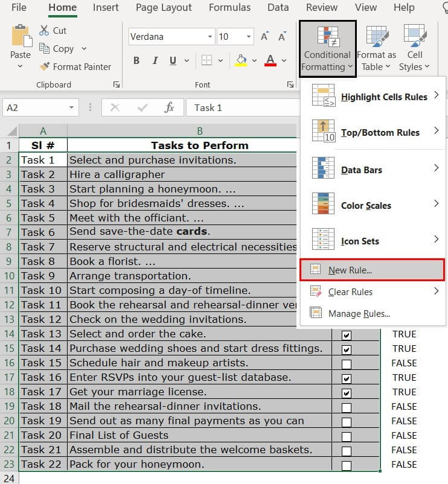Switch to the File tab
Screen dimensions: 448x484
[19, 7]
